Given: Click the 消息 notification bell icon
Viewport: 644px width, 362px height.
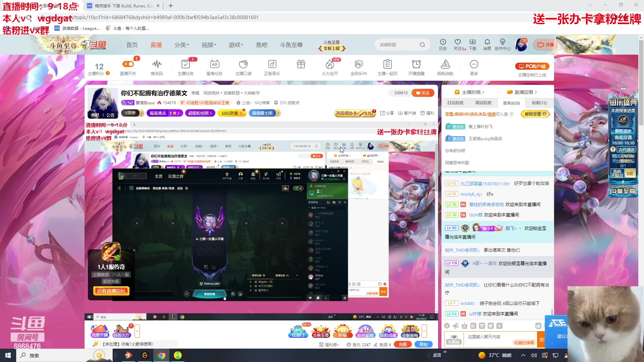Looking at the screenshot, I should [487, 42].
